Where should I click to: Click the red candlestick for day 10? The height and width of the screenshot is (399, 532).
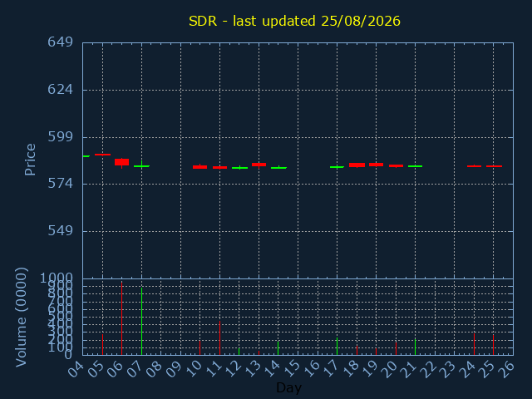coord(199,166)
